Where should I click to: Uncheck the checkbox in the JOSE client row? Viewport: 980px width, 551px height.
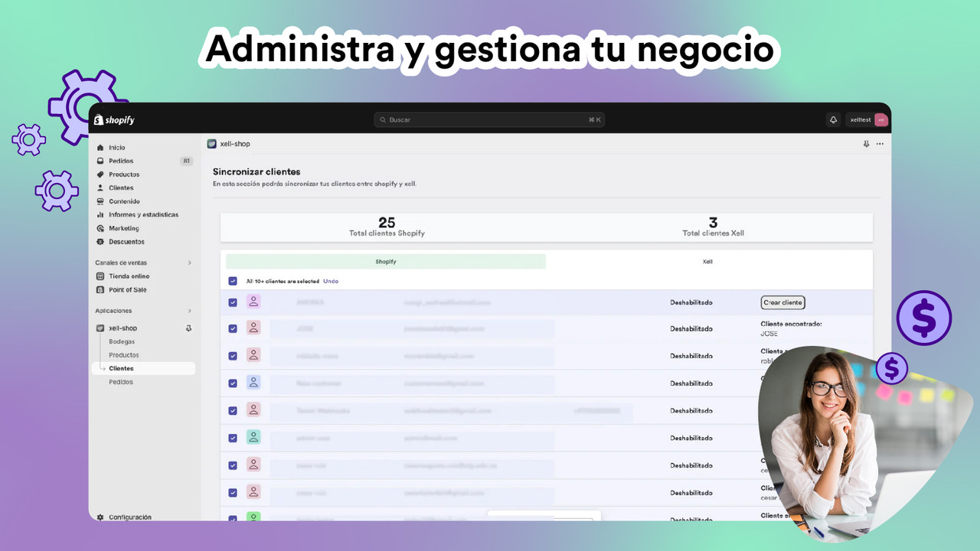tap(233, 329)
